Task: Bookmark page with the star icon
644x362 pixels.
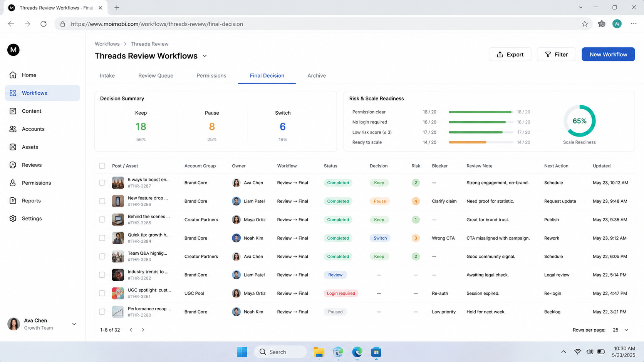Action: [x=585, y=24]
